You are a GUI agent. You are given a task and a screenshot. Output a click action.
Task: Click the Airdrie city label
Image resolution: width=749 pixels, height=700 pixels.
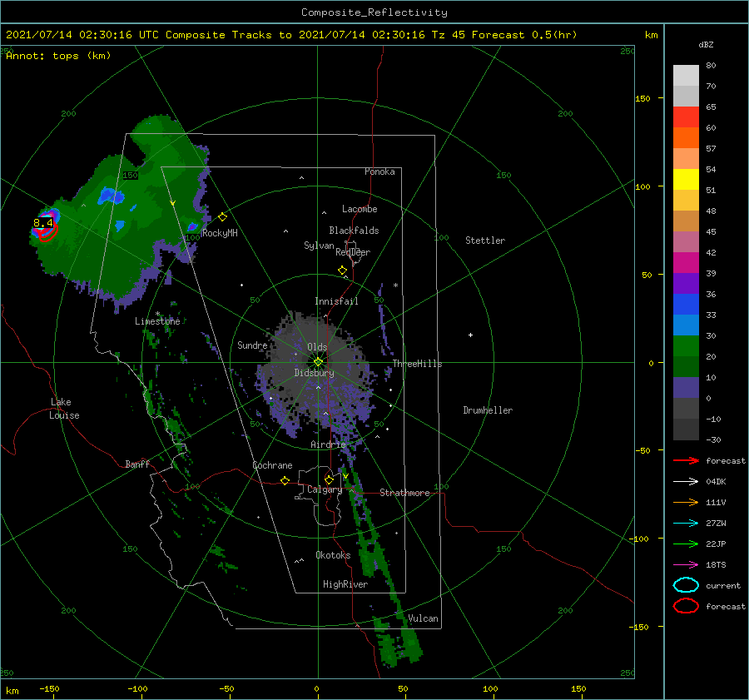click(328, 444)
